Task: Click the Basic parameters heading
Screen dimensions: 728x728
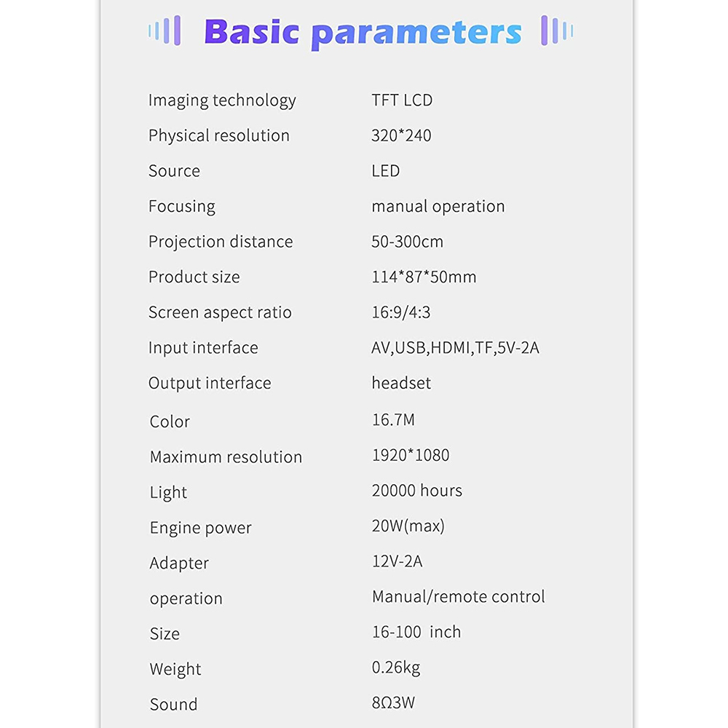Action: click(x=363, y=33)
